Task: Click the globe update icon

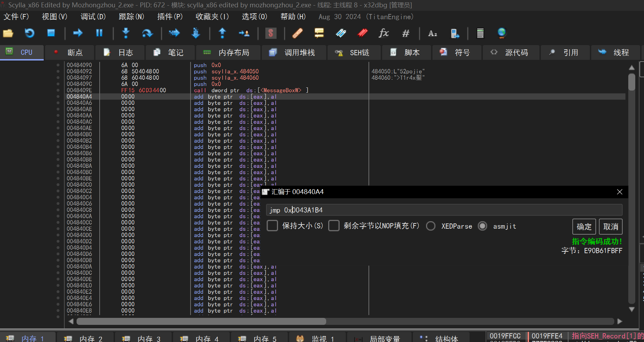Action: pos(502,33)
